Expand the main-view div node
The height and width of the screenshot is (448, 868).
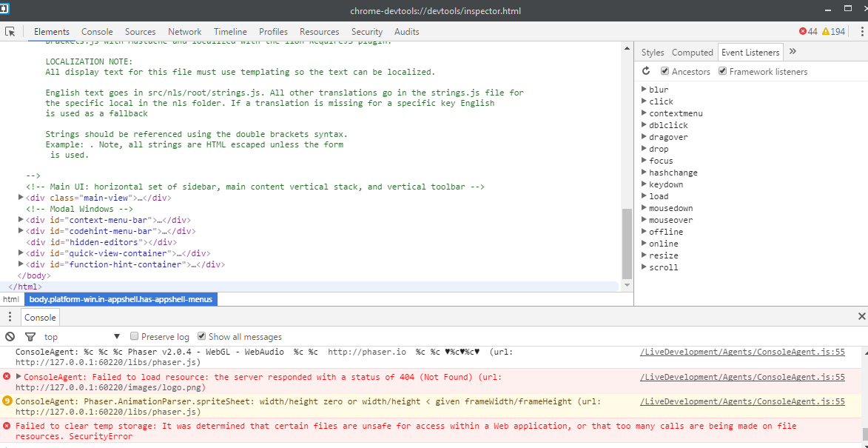click(21, 198)
